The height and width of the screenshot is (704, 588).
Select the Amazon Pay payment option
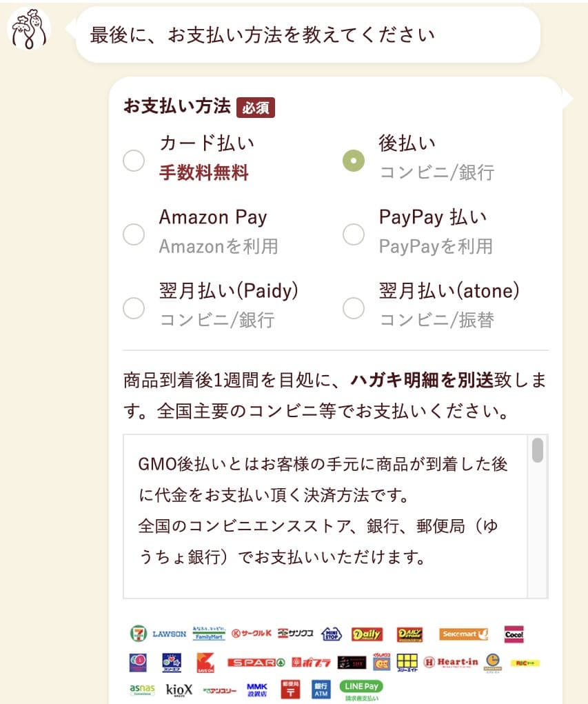[134, 234]
